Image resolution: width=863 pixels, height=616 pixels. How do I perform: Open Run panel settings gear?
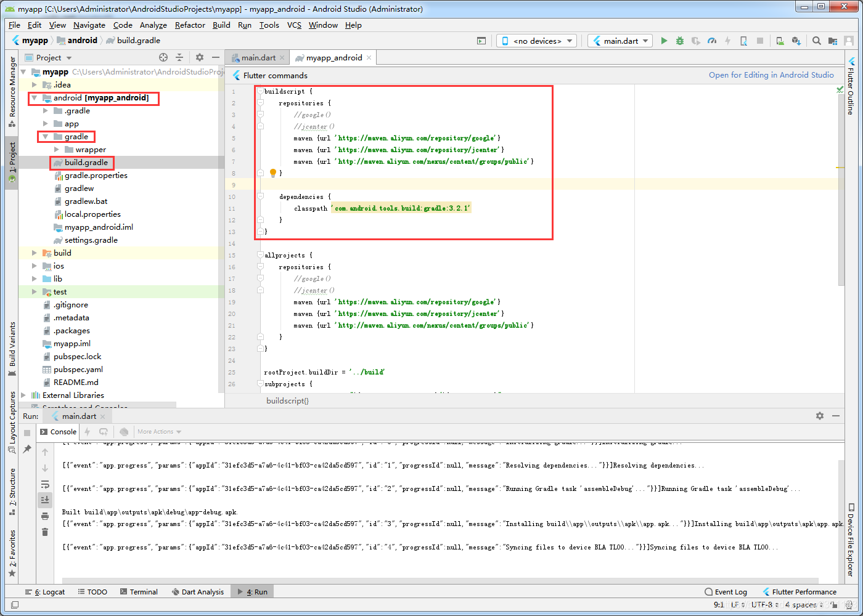[x=820, y=416]
